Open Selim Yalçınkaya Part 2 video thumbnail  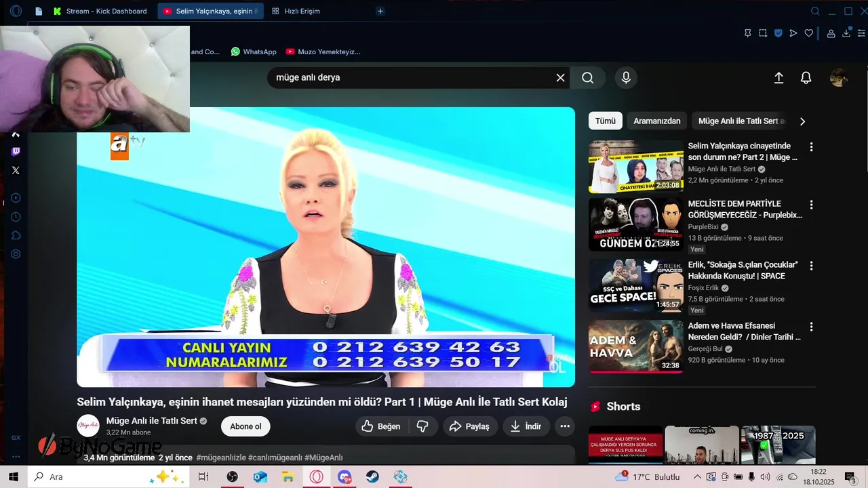tap(636, 167)
